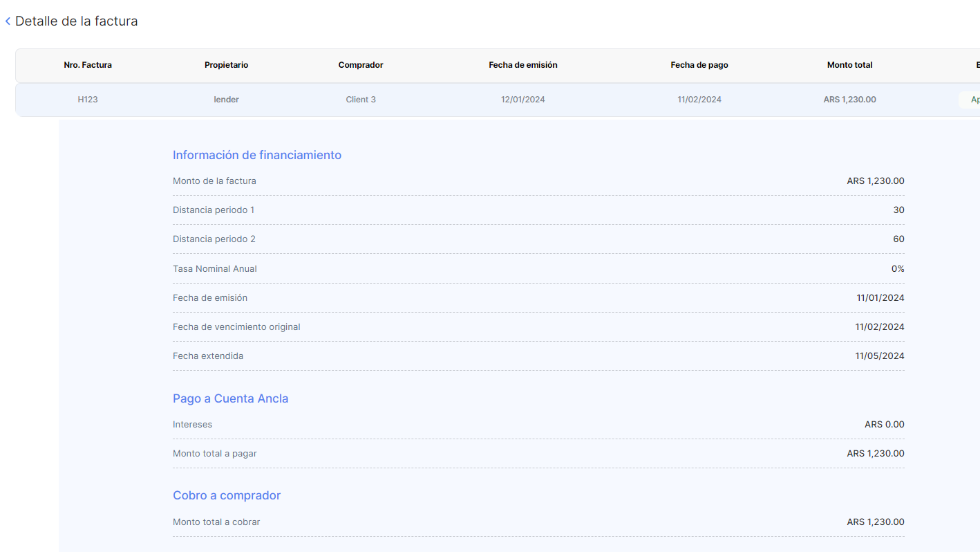This screenshot has width=980, height=552.
Task: Click the 'Propietario' column header
Action: 226,65
